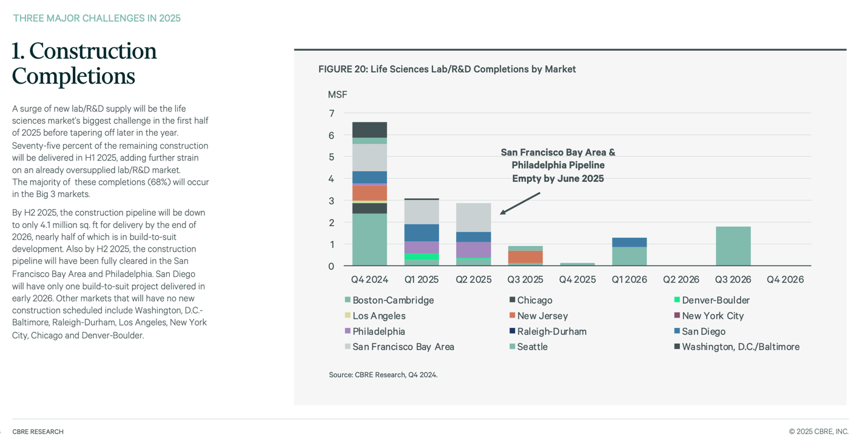The height and width of the screenshot is (445, 868).
Task: Select the Boston-Cambridge legend color swatch
Action: [346, 299]
